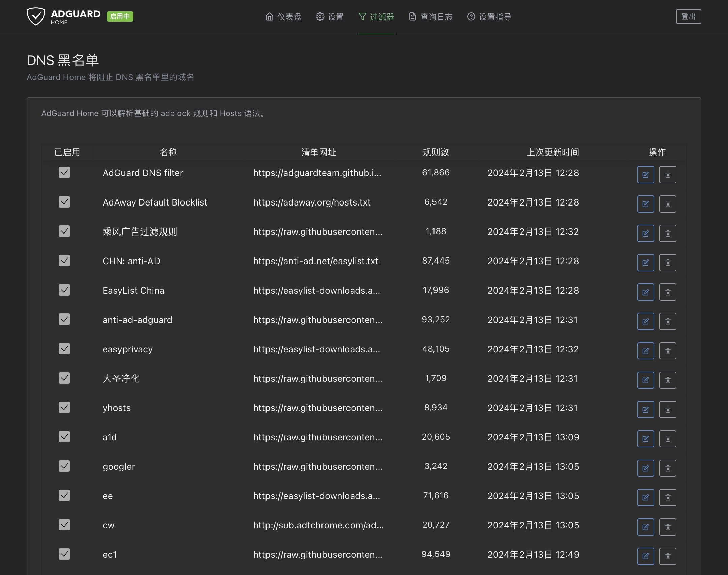Edit the AdAway Default Blocklist entry
728x575 pixels.
coord(645,204)
